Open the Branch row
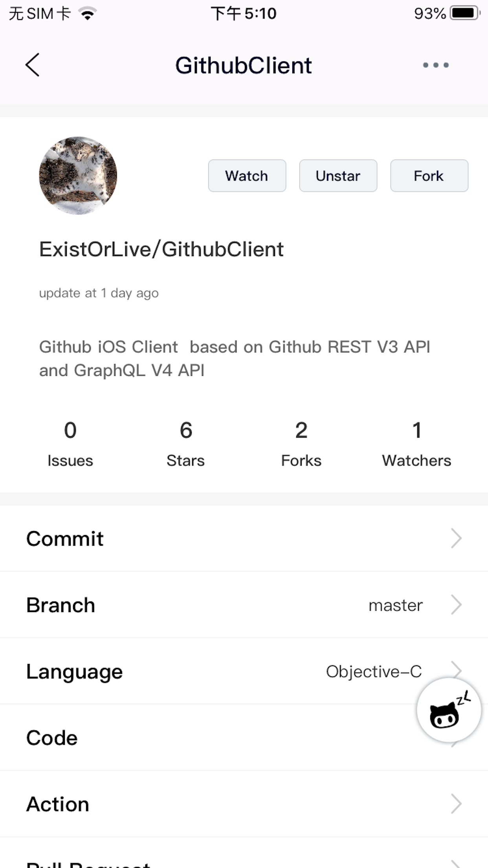This screenshot has width=488, height=868. (244, 605)
